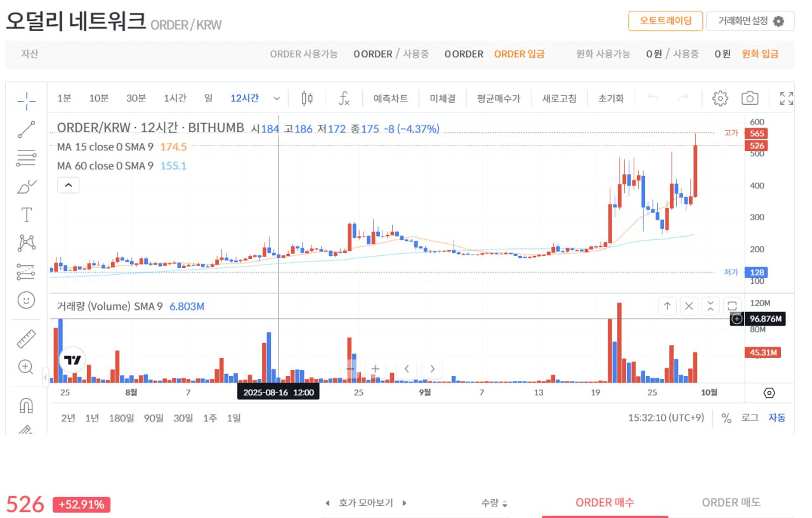Click the 오토트레이딩 button
This screenshot has width=812, height=518.
[665, 21]
